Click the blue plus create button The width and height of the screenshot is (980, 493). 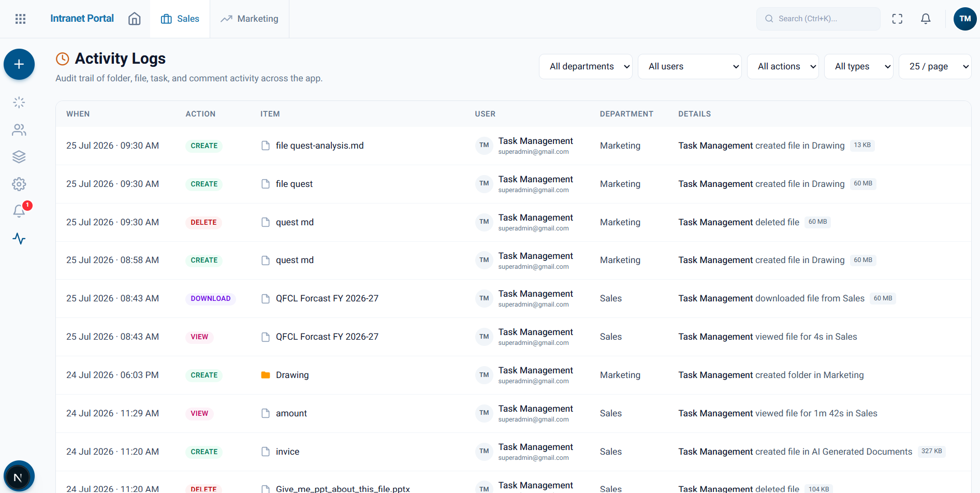coord(19,64)
